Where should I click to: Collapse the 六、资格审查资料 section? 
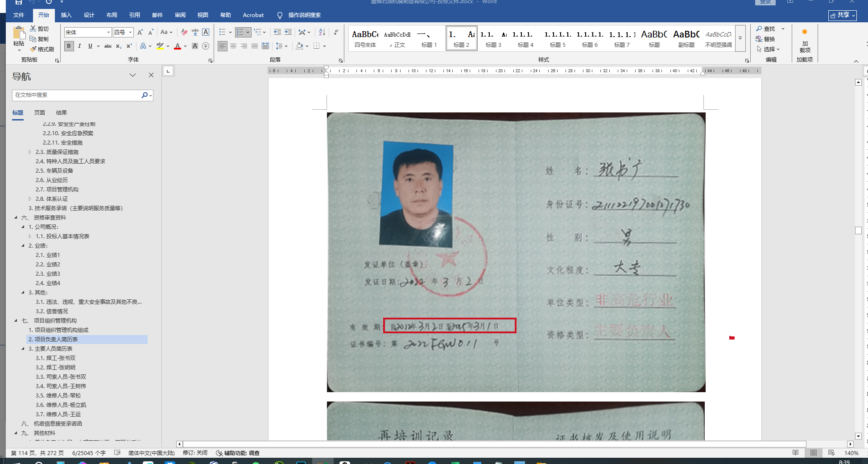coord(16,218)
